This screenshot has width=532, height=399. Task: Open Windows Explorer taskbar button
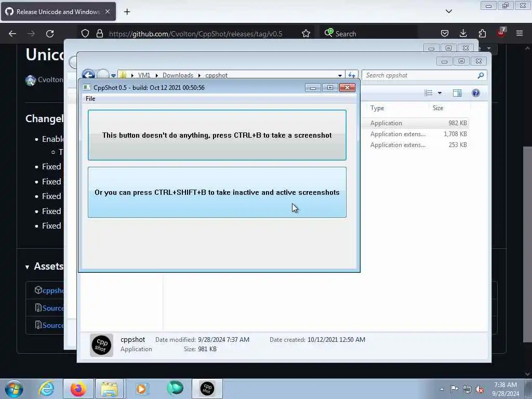pos(109,389)
